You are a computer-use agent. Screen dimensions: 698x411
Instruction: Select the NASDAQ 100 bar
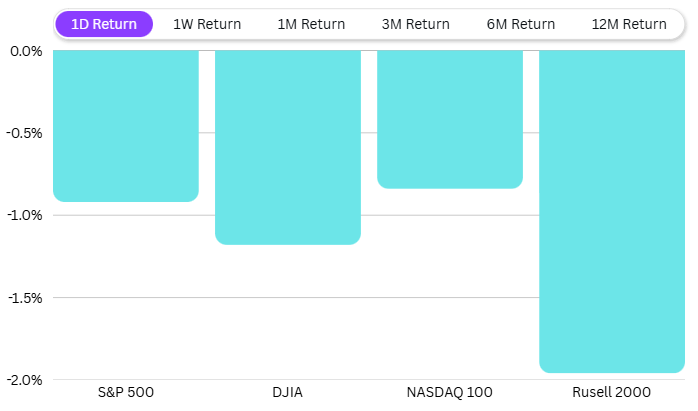coord(450,119)
